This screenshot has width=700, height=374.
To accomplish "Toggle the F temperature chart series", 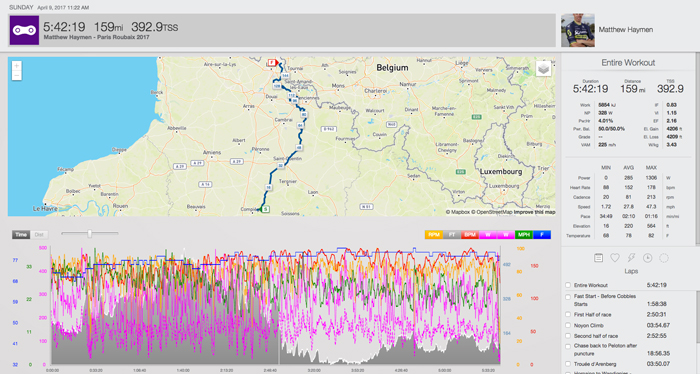I will pos(542,235).
